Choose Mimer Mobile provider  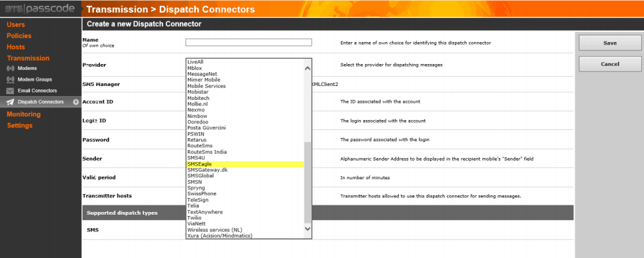204,80
